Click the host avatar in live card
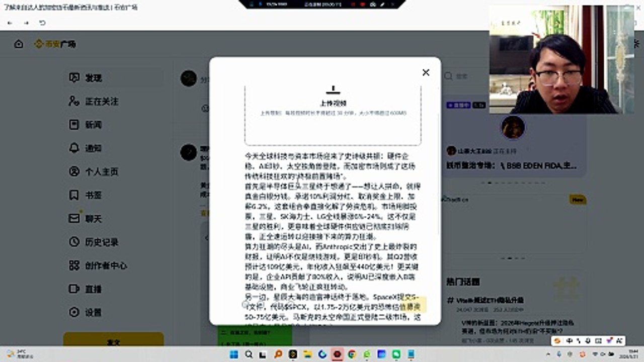 (x=513, y=128)
